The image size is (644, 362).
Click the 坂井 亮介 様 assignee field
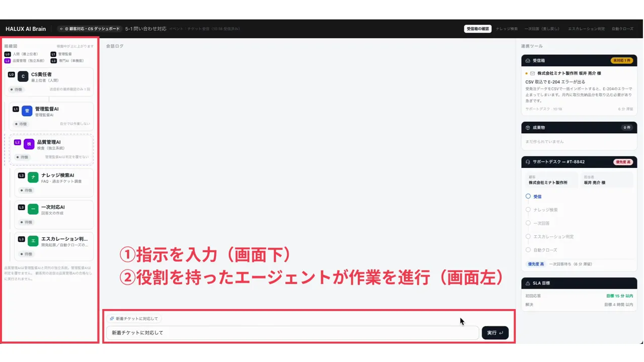(606, 180)
